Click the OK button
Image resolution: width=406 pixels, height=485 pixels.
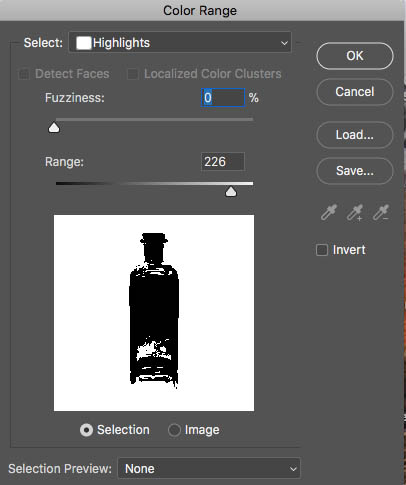click(355, 56)
